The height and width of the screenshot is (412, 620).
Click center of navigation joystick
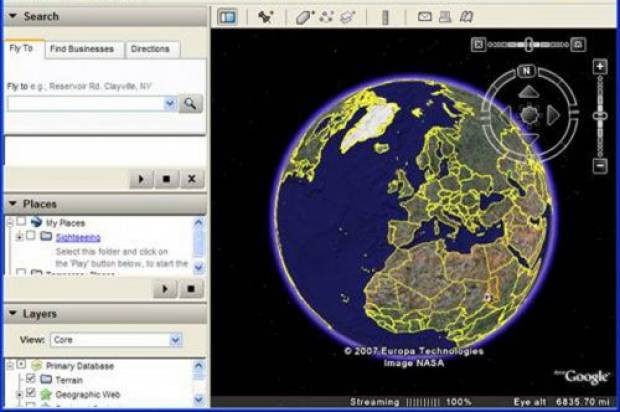point(529,115)
